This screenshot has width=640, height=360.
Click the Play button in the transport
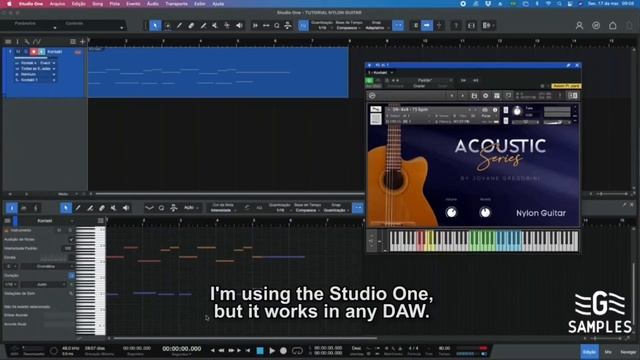[272, 351]
